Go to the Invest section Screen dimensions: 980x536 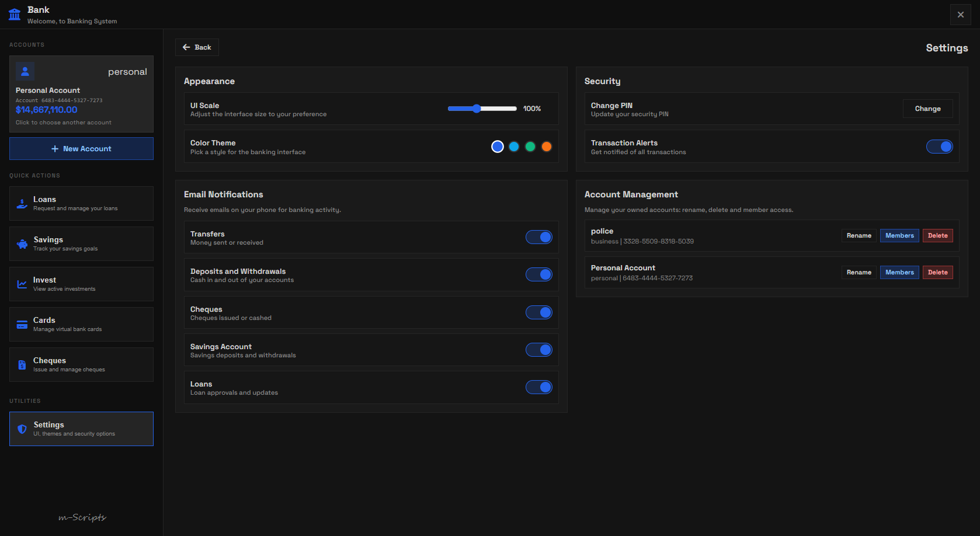pos(81,284)
